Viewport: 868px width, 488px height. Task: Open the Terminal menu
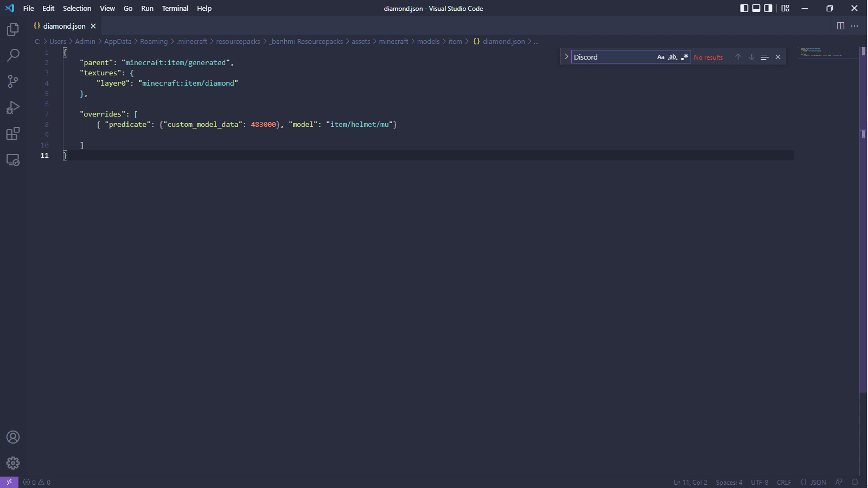175,8
